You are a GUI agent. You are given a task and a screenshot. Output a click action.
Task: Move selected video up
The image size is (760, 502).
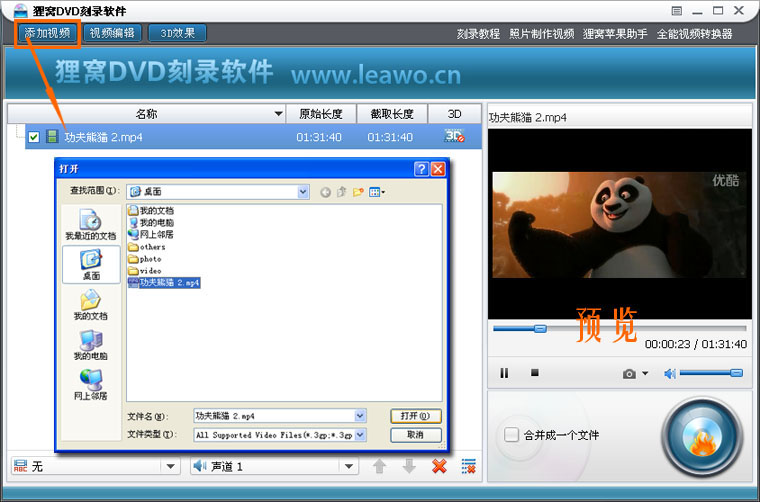tap(379, 467)
